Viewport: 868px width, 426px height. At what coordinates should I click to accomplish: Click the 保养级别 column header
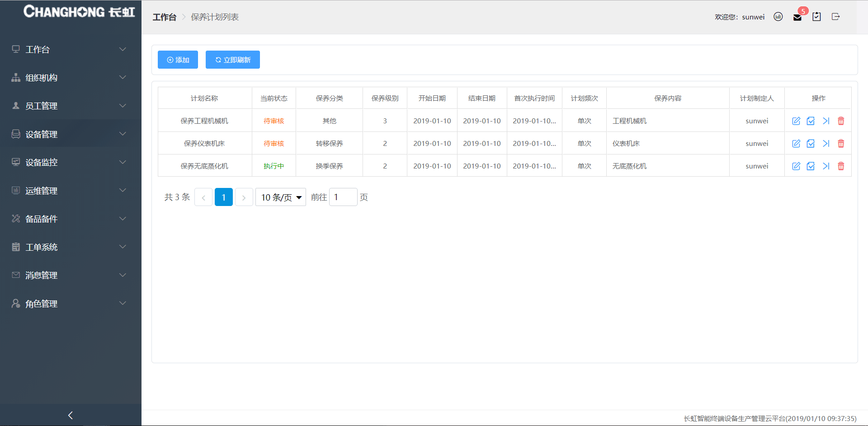click(385, 98)
